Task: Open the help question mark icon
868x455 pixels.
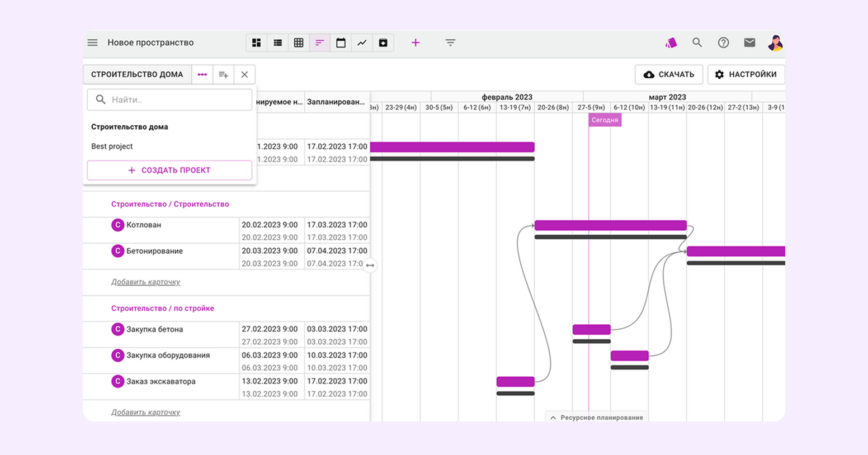Action: coord(723,42)
